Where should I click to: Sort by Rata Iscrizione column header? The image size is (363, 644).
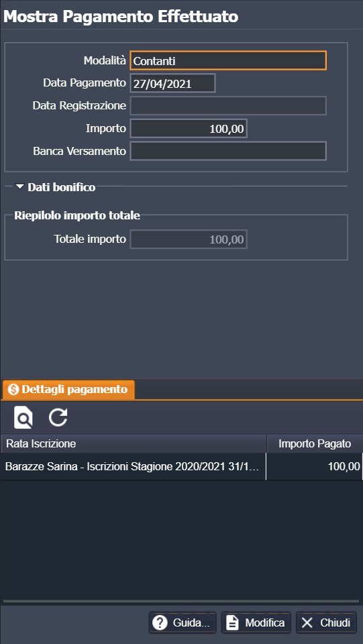click(134, 443)
